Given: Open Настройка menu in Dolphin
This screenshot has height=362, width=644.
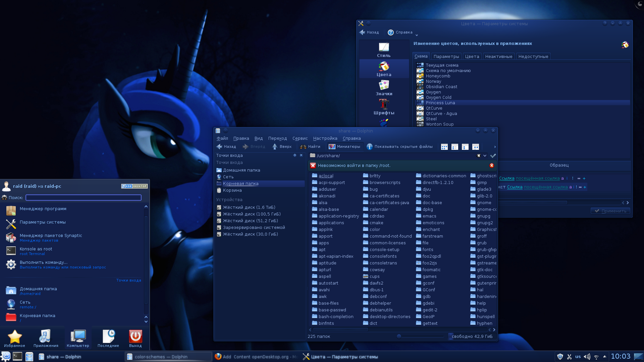Looking at the screenshot, I should pyautogui.click(x=325, y=138).
